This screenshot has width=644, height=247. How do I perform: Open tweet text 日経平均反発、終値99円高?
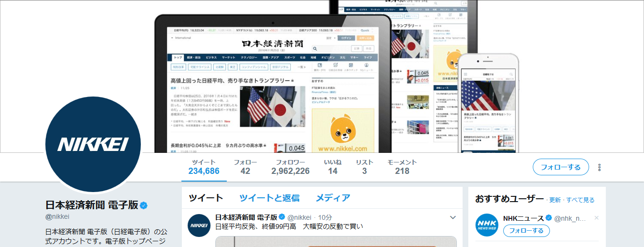click(x=289, y=226)
